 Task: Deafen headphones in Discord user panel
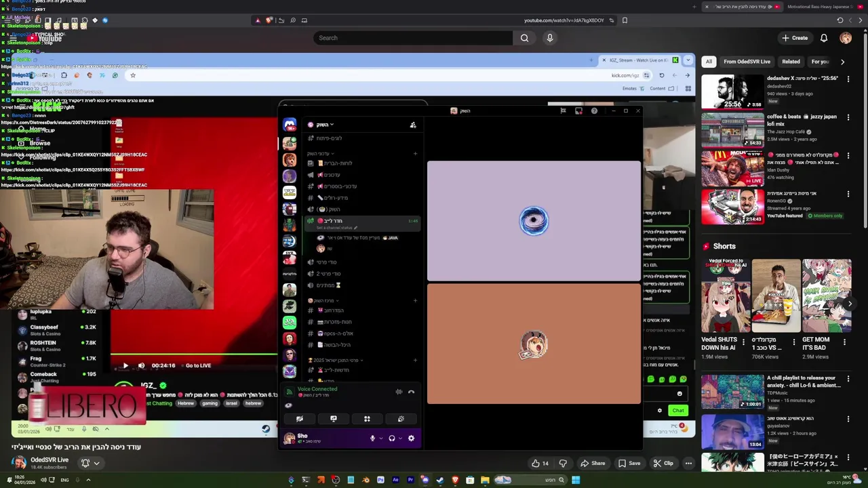point(391,439)
